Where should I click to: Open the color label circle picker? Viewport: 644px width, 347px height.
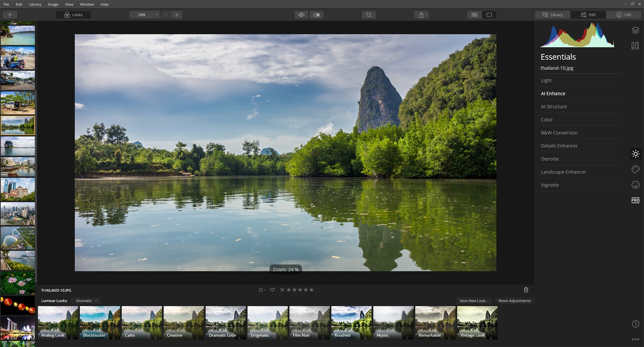pos(262,290)
